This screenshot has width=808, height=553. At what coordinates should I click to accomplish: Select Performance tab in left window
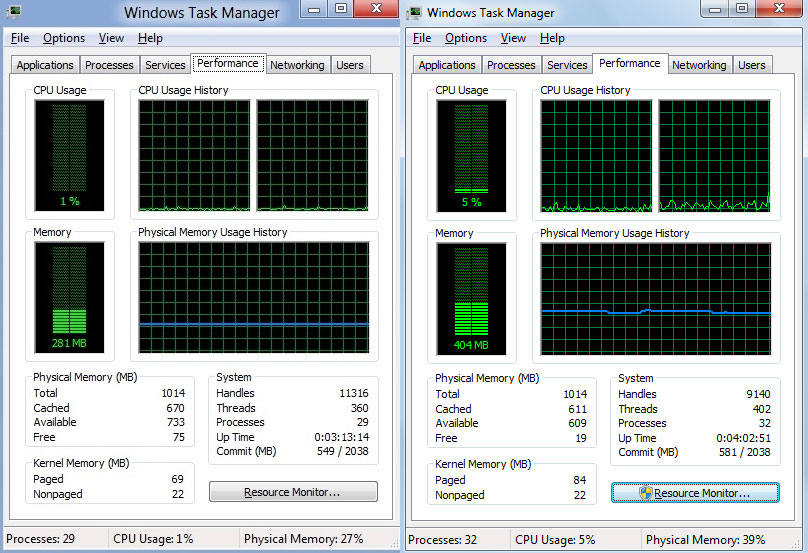[x=228, y=63]
